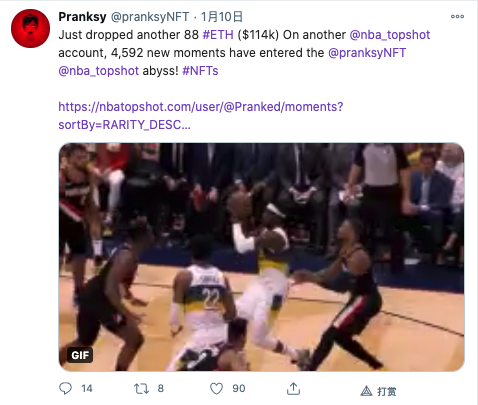478x405 pixels.
Task: Click the tip triangle icon
Action: pos(366,391)
